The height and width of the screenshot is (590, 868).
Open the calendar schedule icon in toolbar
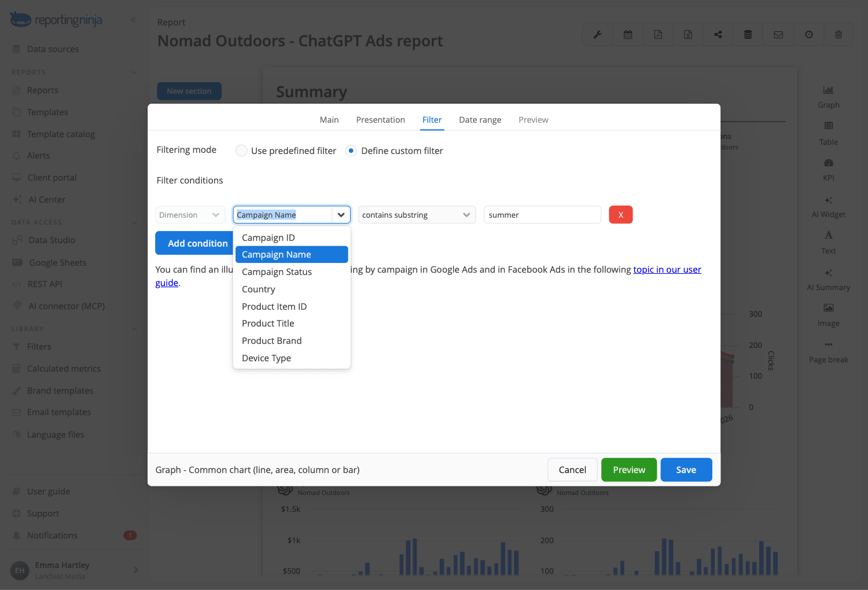coord(628,35)
